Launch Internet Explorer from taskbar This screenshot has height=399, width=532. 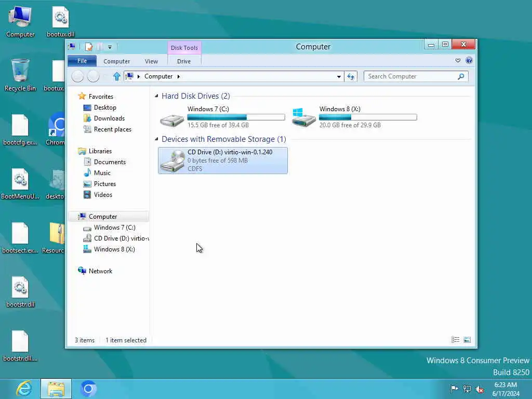point(24,389)
